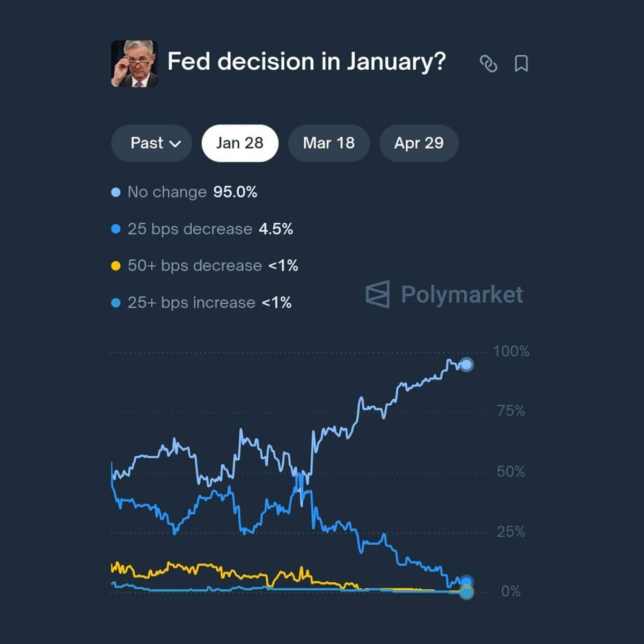Image resolution: width=644 pixels, height=644 pixels.
Task: Click the Polymarket watermark text
Action: (x=462, y=295)
